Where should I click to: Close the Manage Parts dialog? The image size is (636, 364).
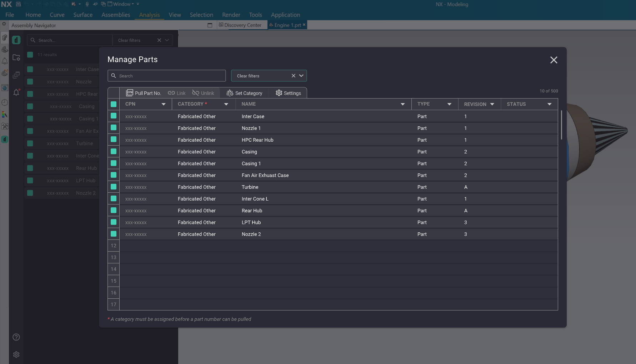(x=554, y=60)
